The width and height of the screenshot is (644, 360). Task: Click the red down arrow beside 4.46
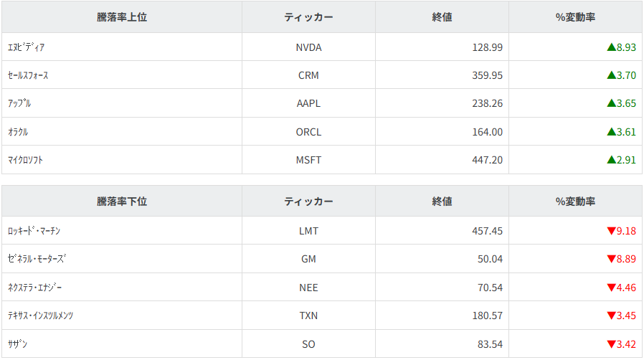tap(611, 288)
